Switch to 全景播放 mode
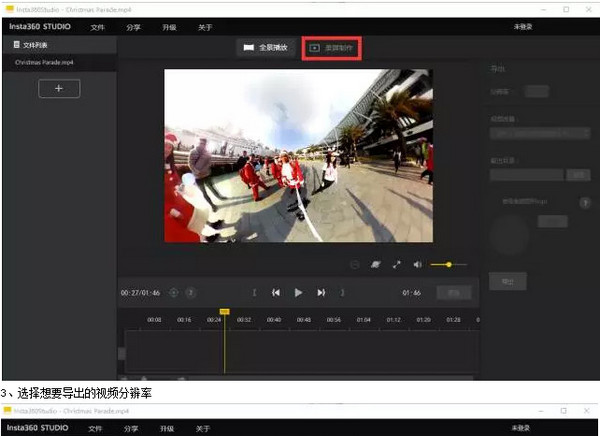 click(267, 47)
